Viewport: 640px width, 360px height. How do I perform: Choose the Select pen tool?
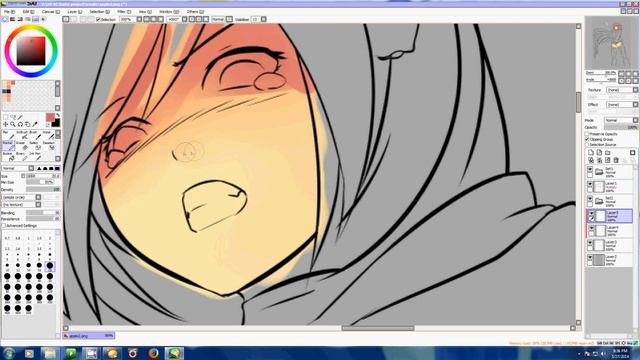click(x=35, y=145)
